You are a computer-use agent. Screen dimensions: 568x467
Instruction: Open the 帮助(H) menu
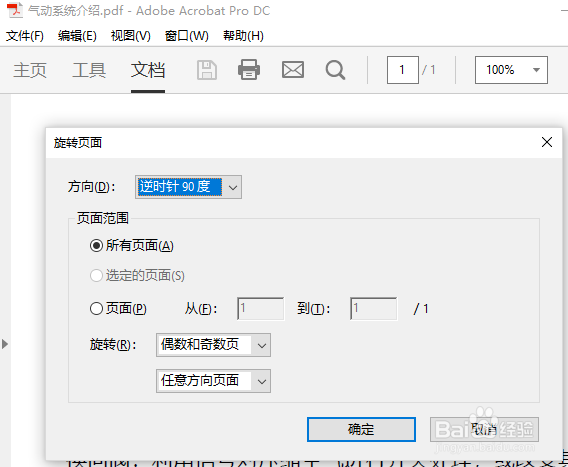point(243,36)
